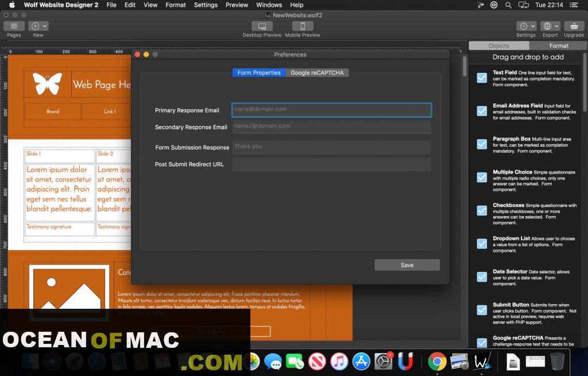Open Wolf Website Designer dock icon
This screenshot has height=376, width=588.
pos(482,362)
